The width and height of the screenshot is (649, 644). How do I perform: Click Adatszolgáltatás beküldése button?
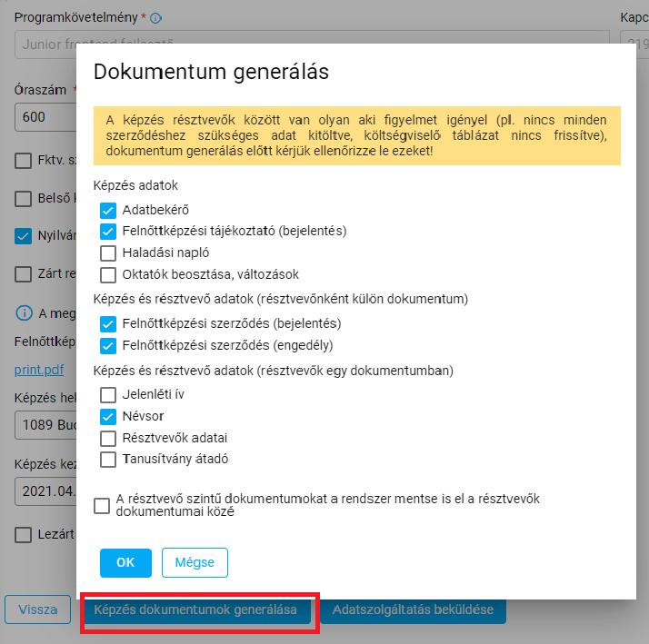413,610
